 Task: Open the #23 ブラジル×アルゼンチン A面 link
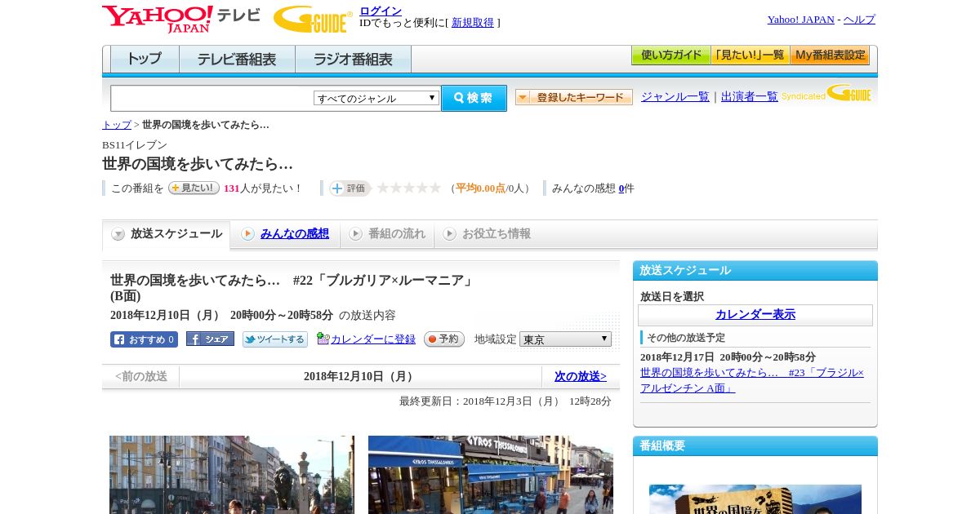752,380
